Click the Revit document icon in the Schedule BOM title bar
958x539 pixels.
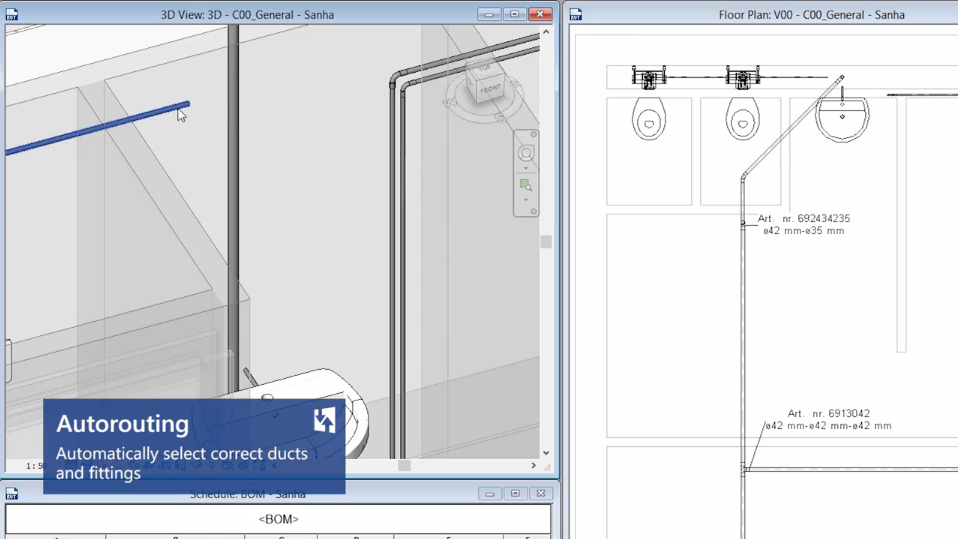12,494
